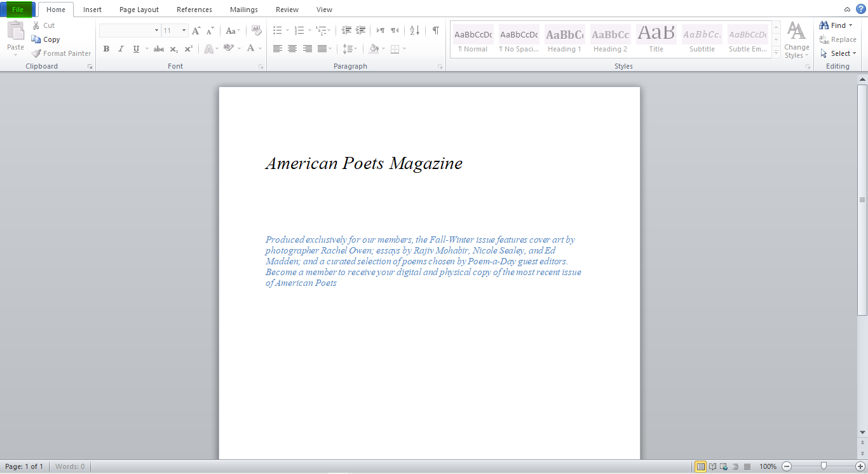The image size is (868, 474).
Task: Click the Select button in Editing
Action: coord(838,53)
